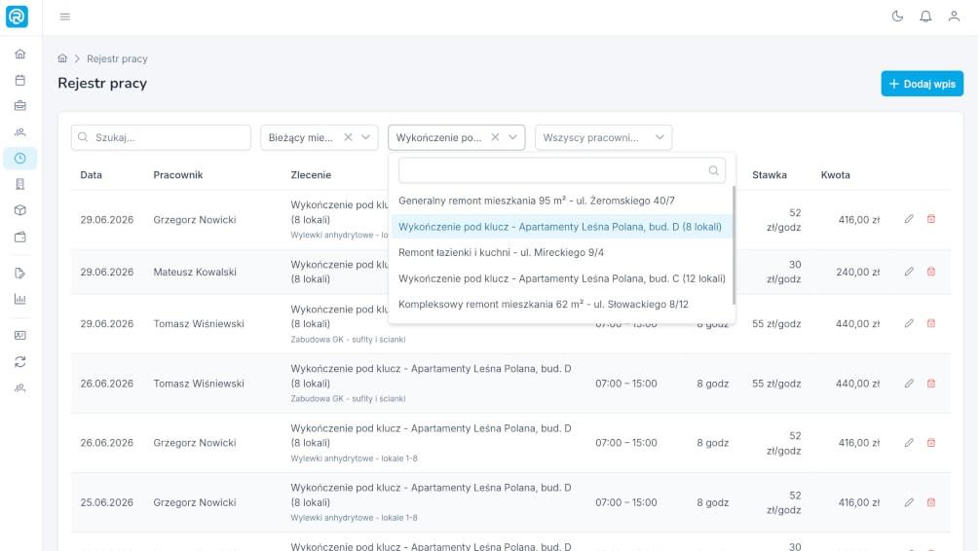
Task: Open wallet icon in sidebar
Action: click(20, 237)
